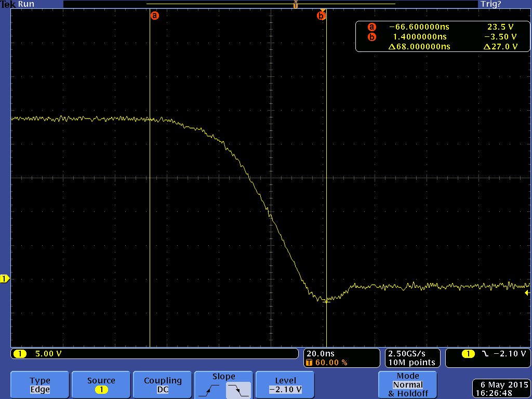Open the Mode Normal & Holdoff button
Image resolution: width=532 pixels, height=399 pixels.
pyautogui.click(x=407, y=385)
